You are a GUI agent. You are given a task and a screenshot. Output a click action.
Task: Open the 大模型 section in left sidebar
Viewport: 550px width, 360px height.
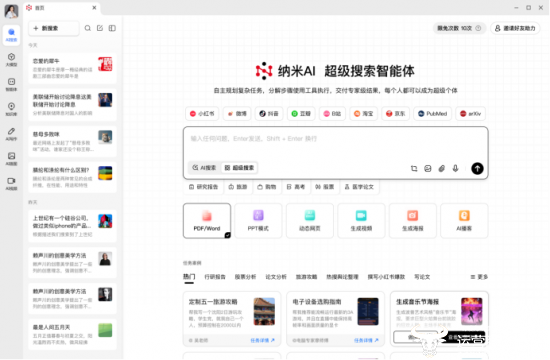tap(11, 60)
